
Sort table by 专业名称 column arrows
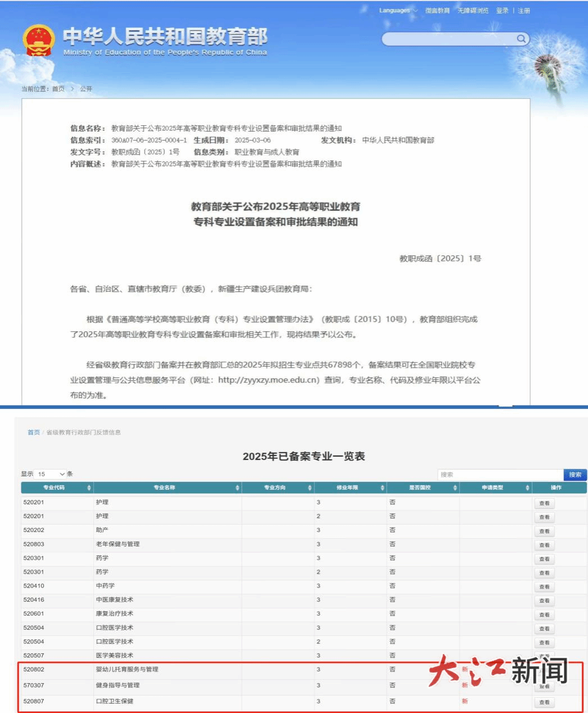pos(237,488)
